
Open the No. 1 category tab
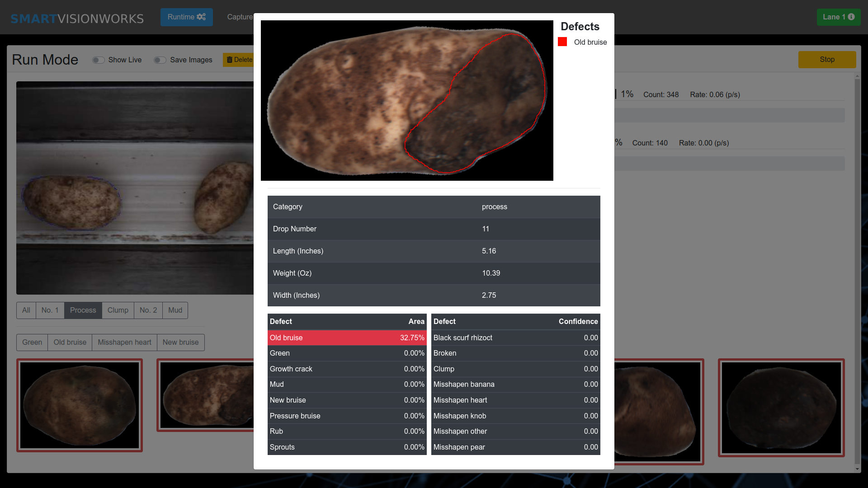(x=50, y=310)
